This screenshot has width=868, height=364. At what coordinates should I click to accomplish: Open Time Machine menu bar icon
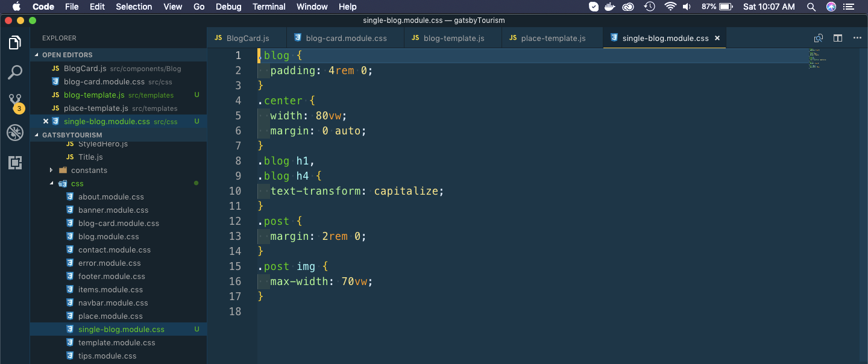[x=649, y=7]
